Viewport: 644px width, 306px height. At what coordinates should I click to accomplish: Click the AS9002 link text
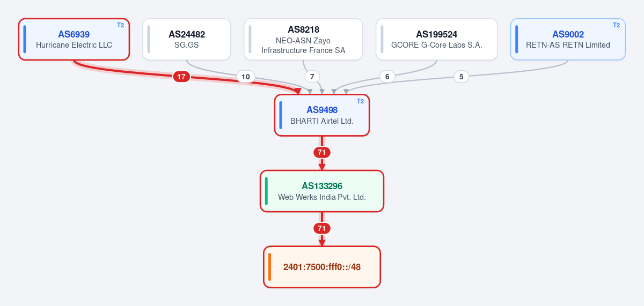[568, 34]
